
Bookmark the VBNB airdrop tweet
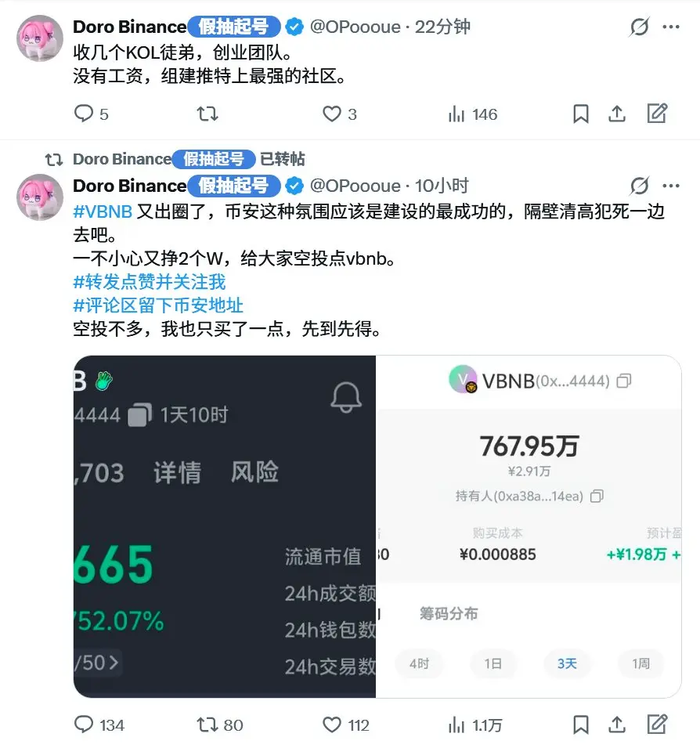coord(580,725)
